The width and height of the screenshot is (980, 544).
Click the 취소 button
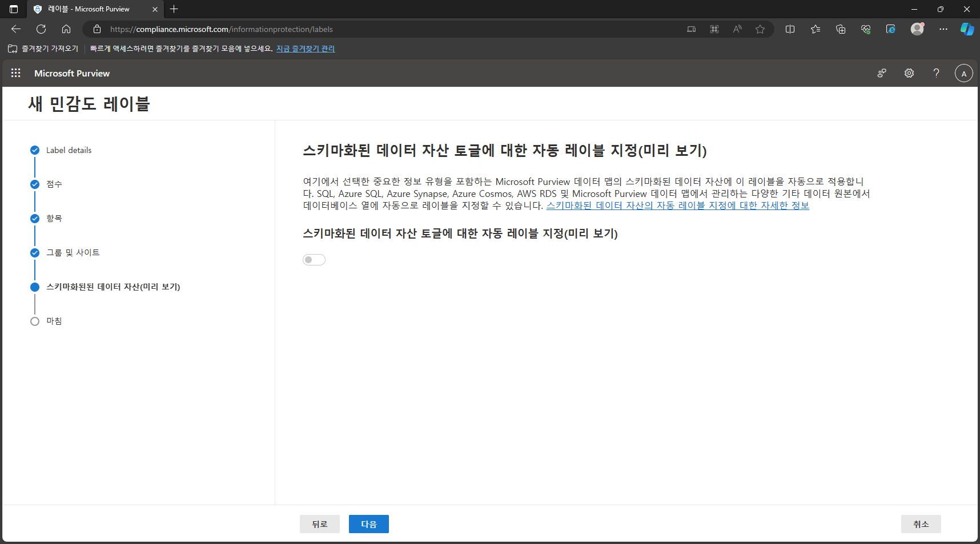(921, 524)
